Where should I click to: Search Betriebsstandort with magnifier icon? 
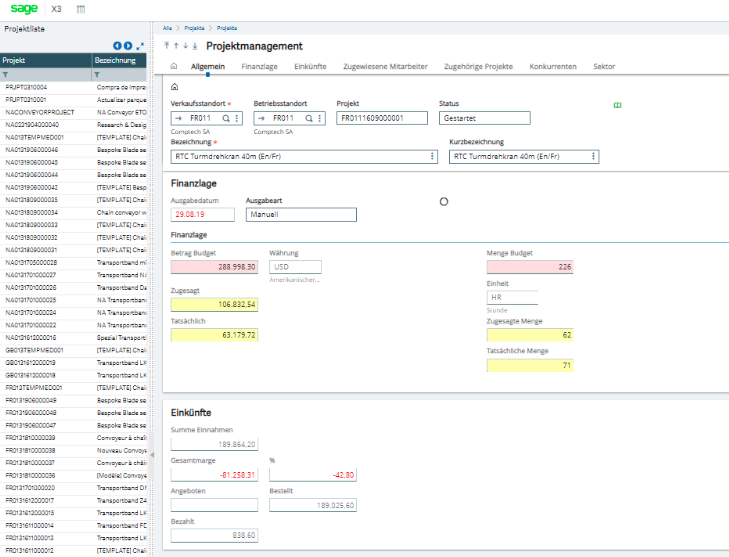(309, 118)
